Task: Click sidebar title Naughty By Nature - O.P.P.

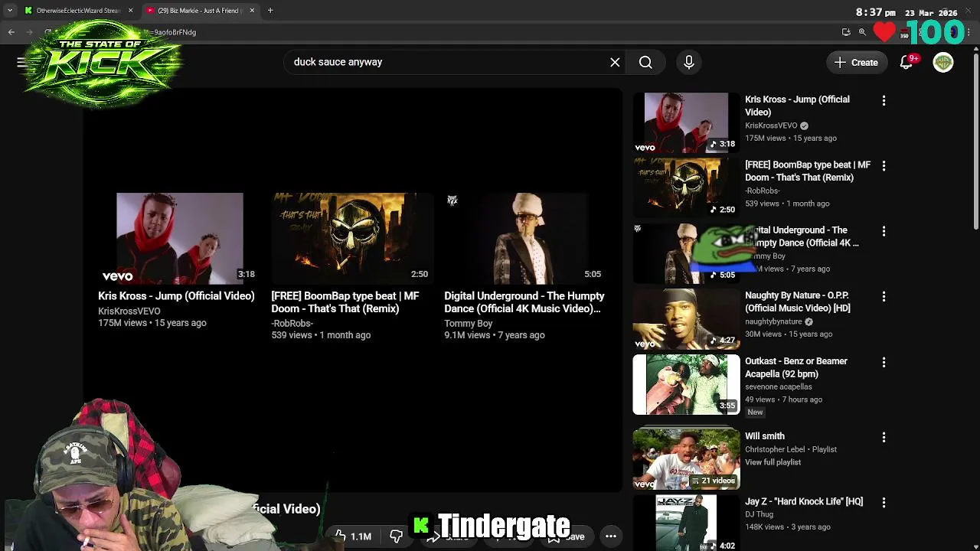Action: [798, 302]
